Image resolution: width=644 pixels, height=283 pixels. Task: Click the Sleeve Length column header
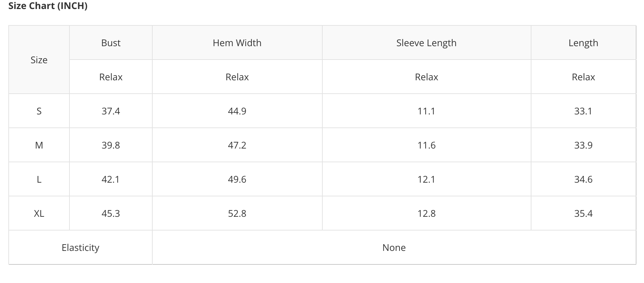427,43
